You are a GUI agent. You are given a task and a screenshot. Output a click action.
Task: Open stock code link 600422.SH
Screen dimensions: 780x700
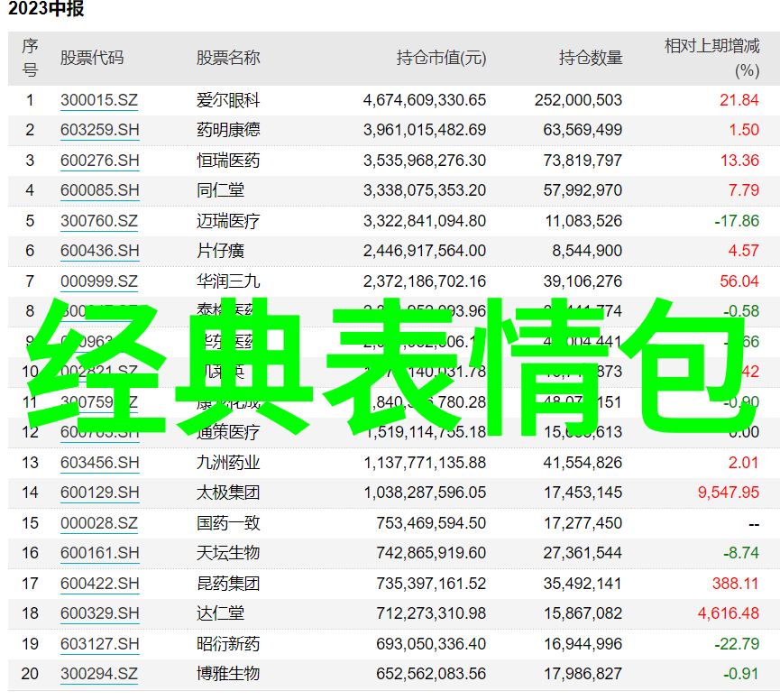tap(99, 584)
